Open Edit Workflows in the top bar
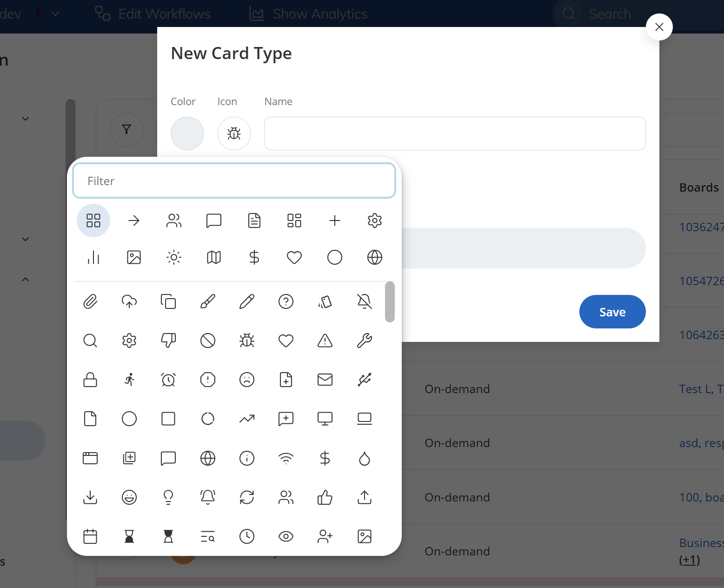Screen dimensions: 724x588 pyautogui.click(x=153, y=14)
